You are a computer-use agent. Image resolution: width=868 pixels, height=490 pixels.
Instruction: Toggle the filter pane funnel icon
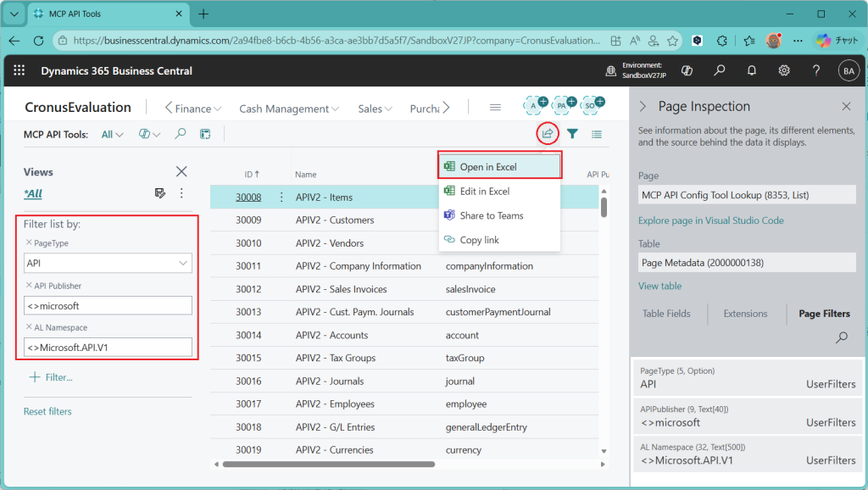pyautogui.click(x=573, y=134)
